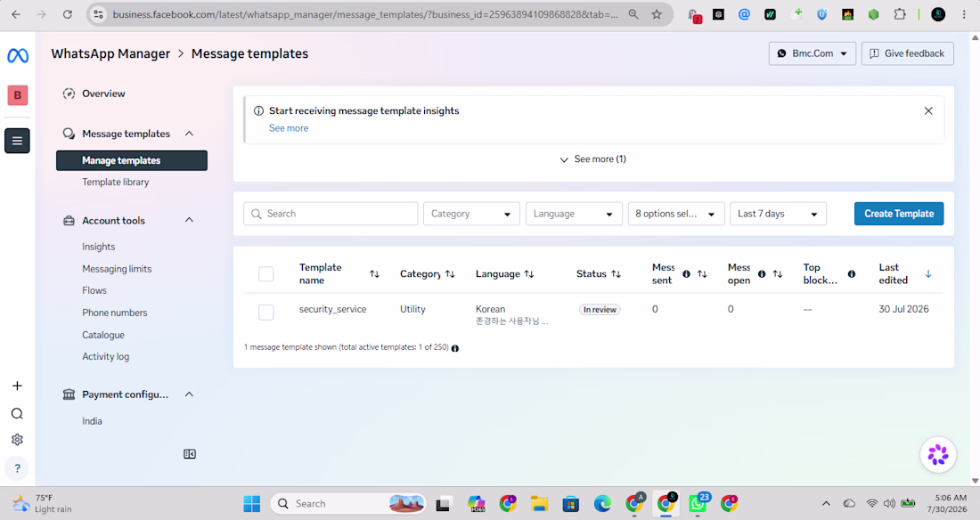Click the info icon next to Messages sent
Image resolution: width=980 pixels, height=520 pixels.
tap(686, 273)
